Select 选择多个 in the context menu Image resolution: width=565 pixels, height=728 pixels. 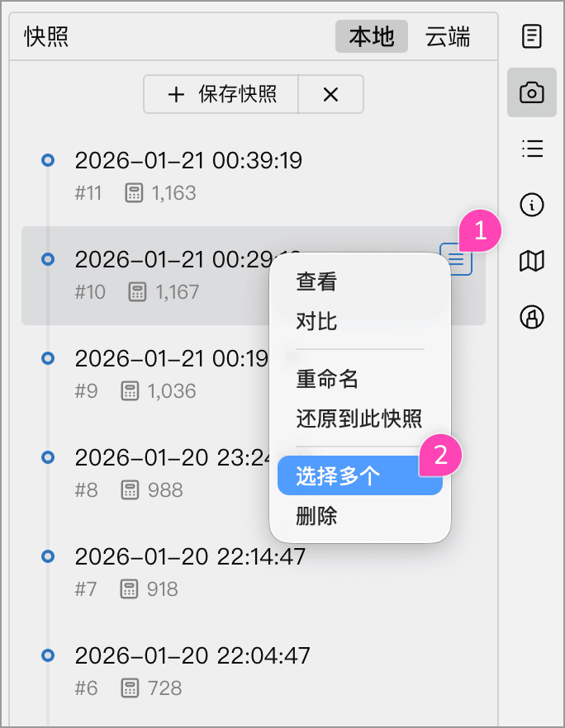(x=338, y=477)
